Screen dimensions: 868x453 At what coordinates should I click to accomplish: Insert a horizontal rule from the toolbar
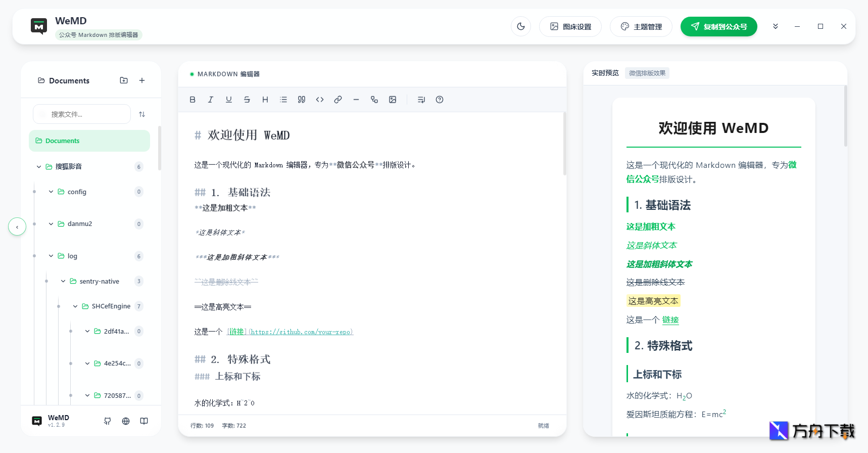click(356, 100)
